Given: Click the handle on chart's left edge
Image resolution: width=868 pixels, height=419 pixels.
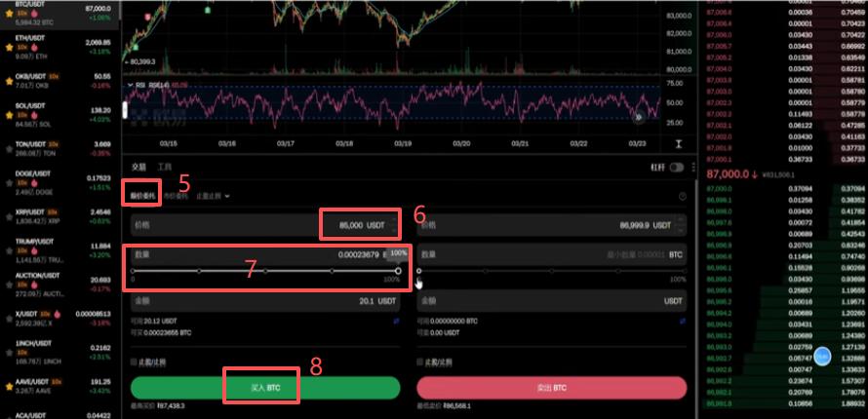Looking at the screenshot, I should (125, 109).
